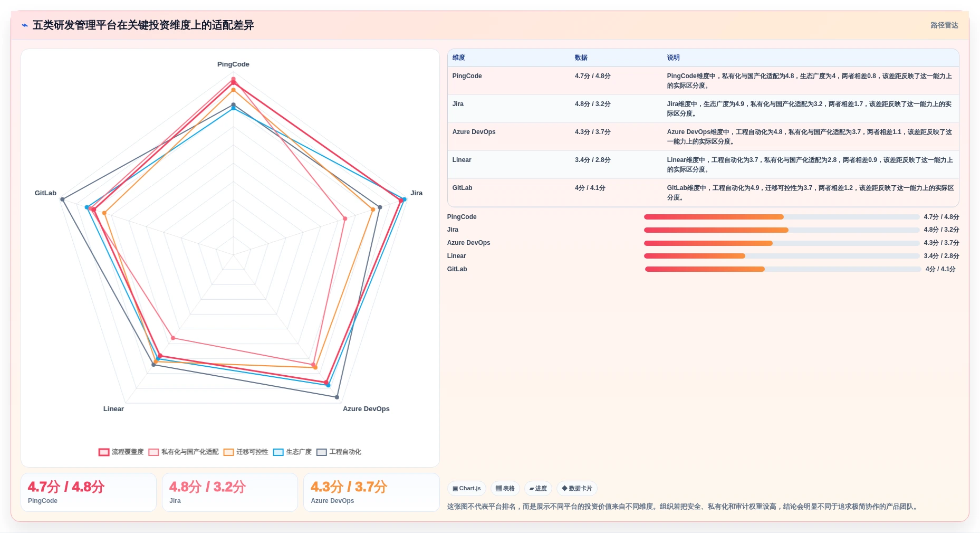The image size is (980, 533).
Task: Select the Jira table row name
Action: pos(458,104)
